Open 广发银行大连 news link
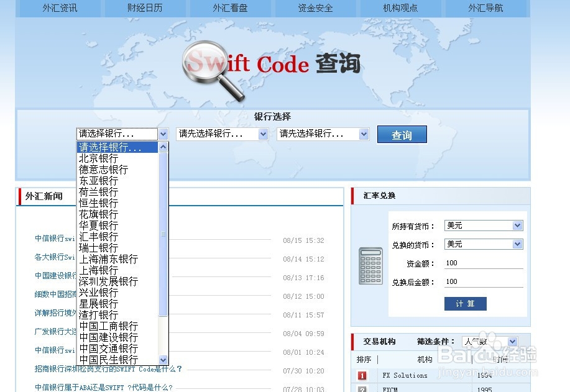The image size is (570, 392). 55,331
